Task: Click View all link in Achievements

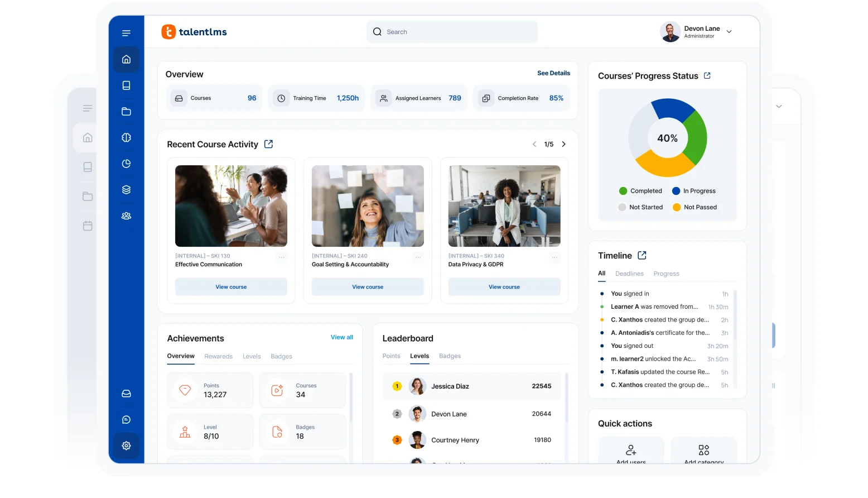Action: point(341,337)
